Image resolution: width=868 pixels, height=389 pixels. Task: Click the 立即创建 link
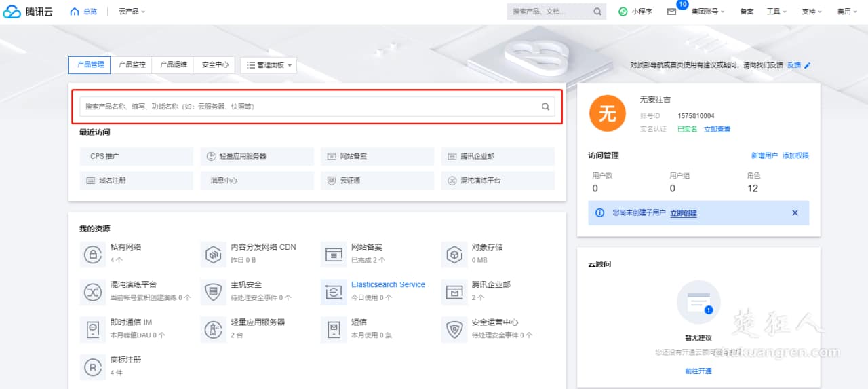[x=683, y=213]
